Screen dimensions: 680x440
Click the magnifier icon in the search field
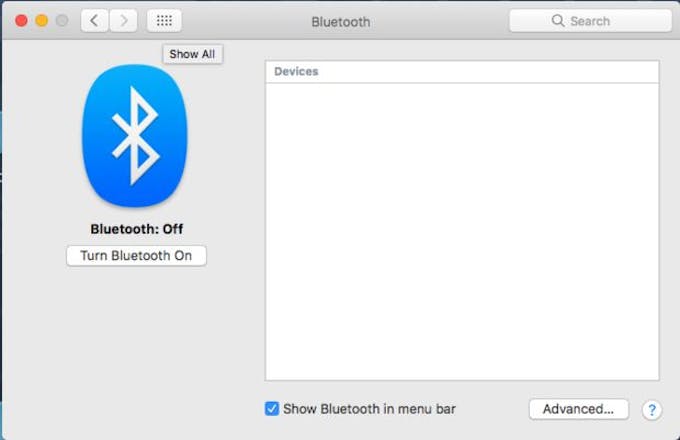tap(558, 20)
